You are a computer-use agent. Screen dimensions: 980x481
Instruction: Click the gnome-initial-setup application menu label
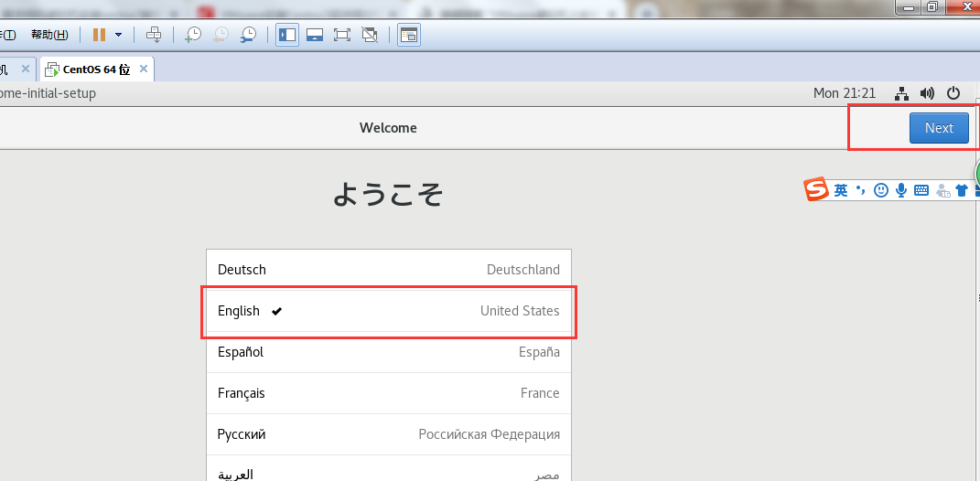tap(48, 93)
